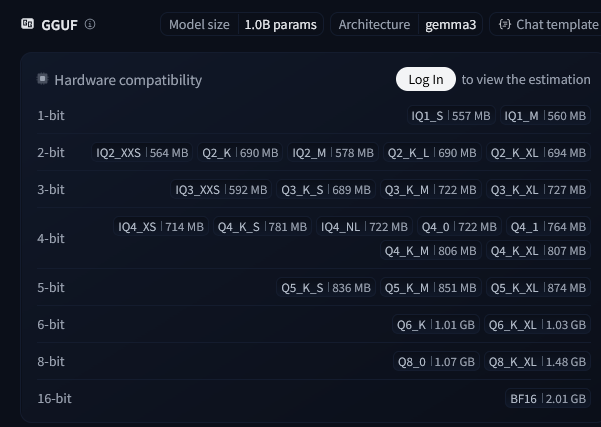Image resolution: width=601 pixels, height=427 pixels.
Task: Choose the Q6_K 1.01 GB file
Action: tap(434, 325)
